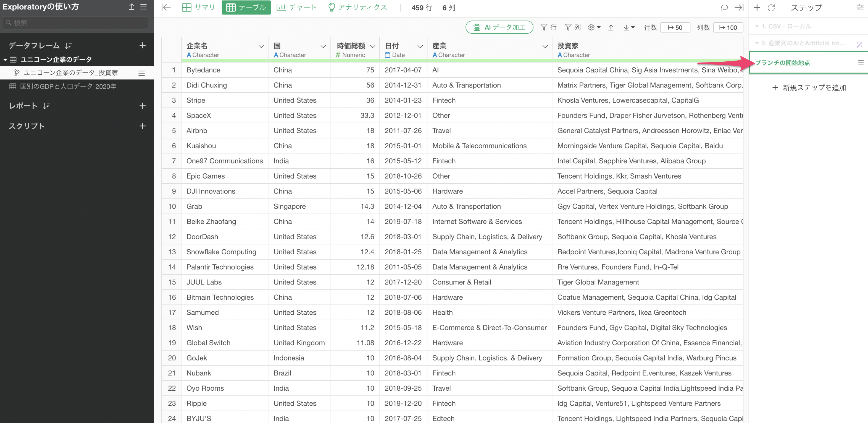Image resolution: width=868 pixels, height=423 pixels.
Task: Open 日付 column header menu
Action: 420,46
